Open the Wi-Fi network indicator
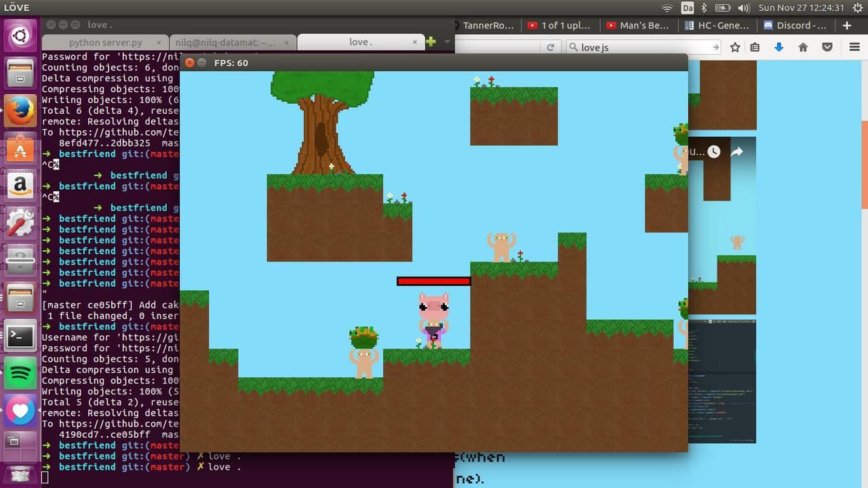The width and height of the screenshot is (868, 488). (x=667, y=7)
